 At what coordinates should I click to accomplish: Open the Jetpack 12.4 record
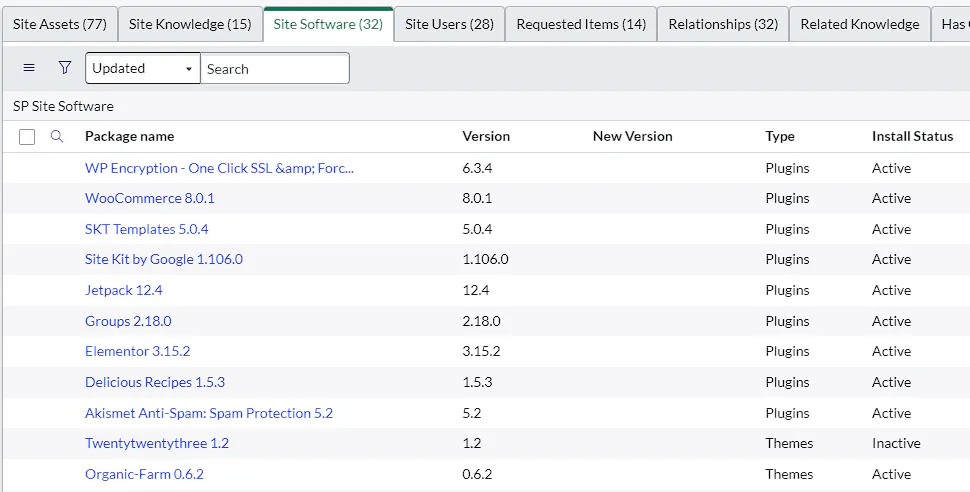coord(124,290)
